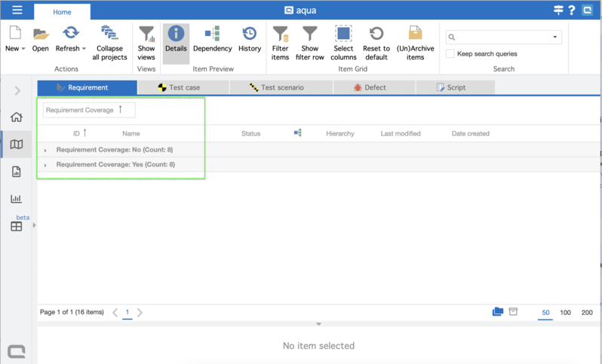Expand Requirement Coverage: Yes group

click(x=45, y=165)
